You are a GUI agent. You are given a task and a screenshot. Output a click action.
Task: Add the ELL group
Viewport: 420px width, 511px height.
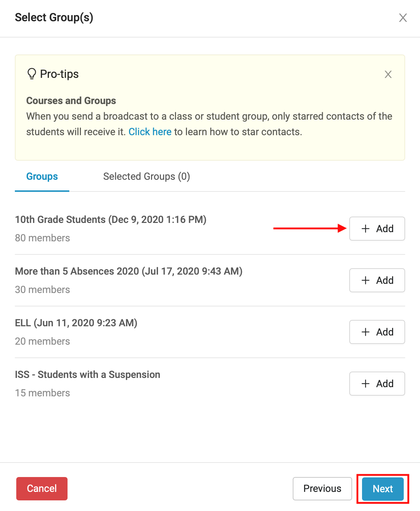(377, 332)
